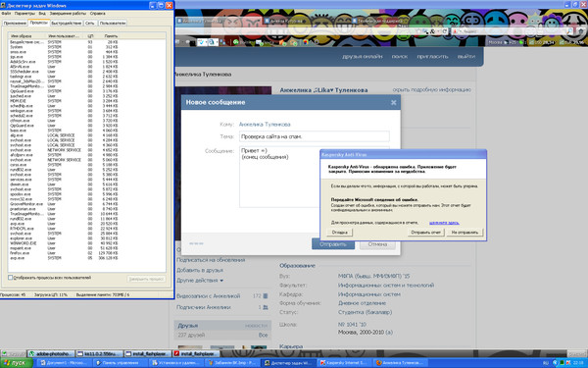
Task: Select the services.exe process row
Action: point(64,180)
